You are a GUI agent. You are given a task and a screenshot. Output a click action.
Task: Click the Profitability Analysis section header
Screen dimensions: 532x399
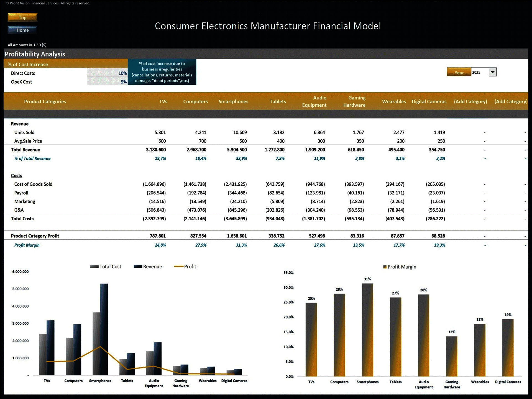pos(35,54)
